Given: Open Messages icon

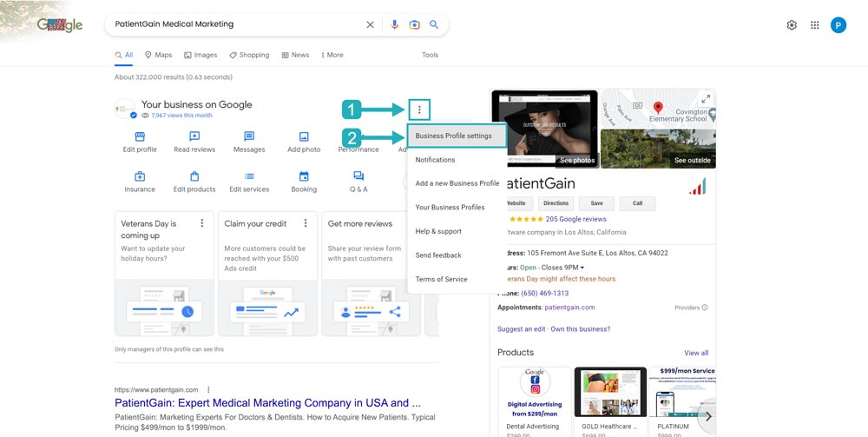Looking at the screenshot, I should [x=249, y=136].
